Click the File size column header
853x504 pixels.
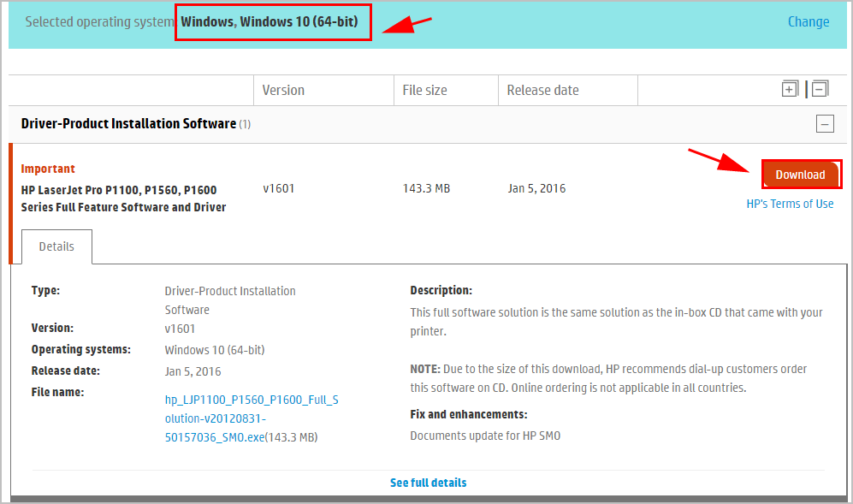point(426,89)
